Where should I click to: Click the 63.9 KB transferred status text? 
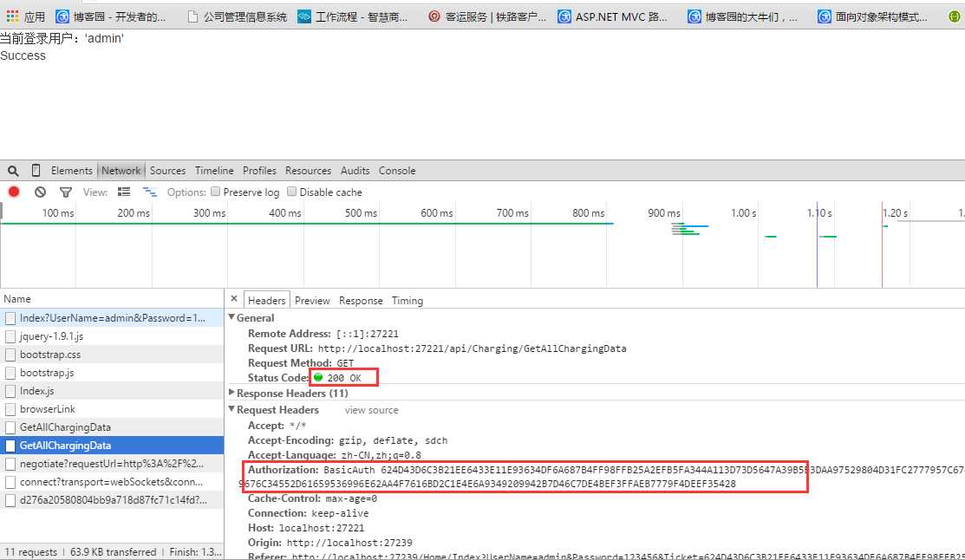[x=114, y=552]
